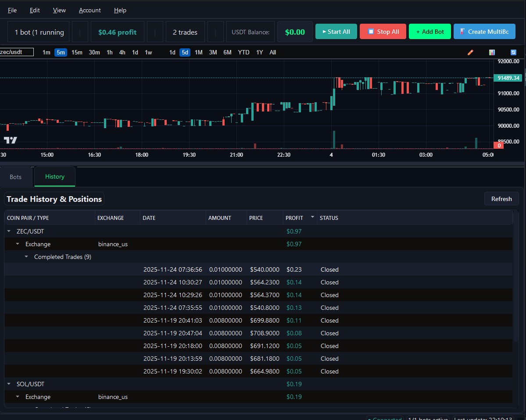Click the flag icon on Create MultiBot
This screenshot has width=526, height=420.
462,32
